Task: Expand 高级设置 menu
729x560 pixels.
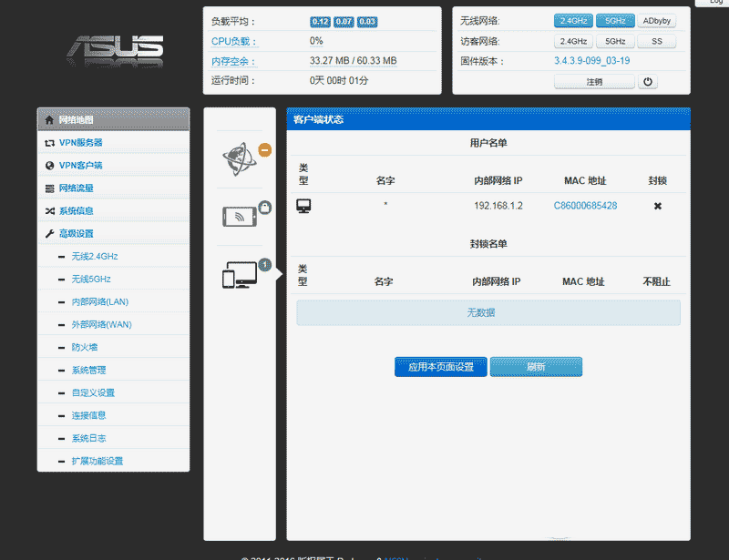Action: tap(113, 234)
